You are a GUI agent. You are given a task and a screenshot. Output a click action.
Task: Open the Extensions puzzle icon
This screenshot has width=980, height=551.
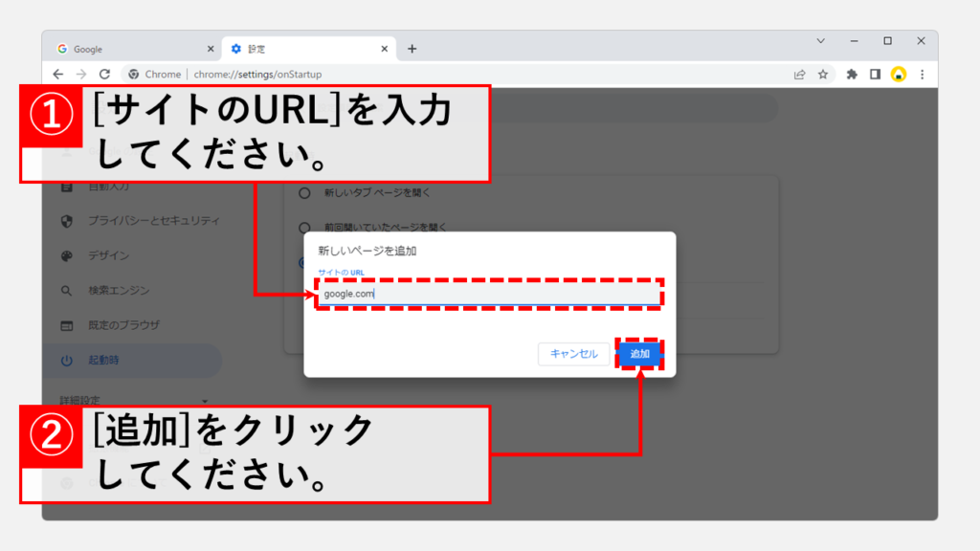click(852, 74)
